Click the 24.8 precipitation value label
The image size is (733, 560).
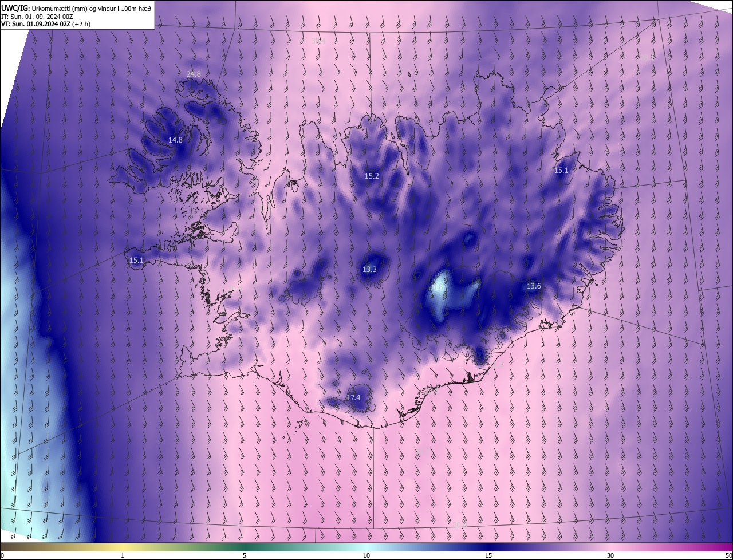(194, 74)
